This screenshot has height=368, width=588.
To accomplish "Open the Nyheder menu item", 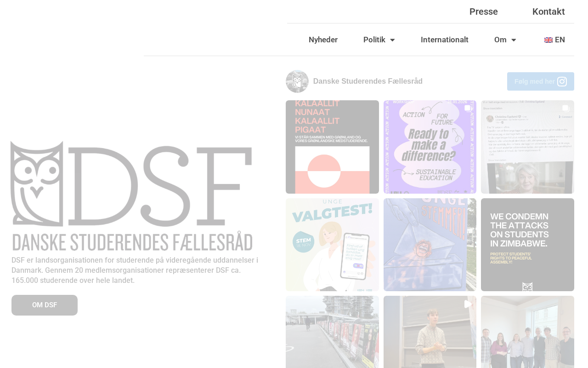I will coord(323,40).
